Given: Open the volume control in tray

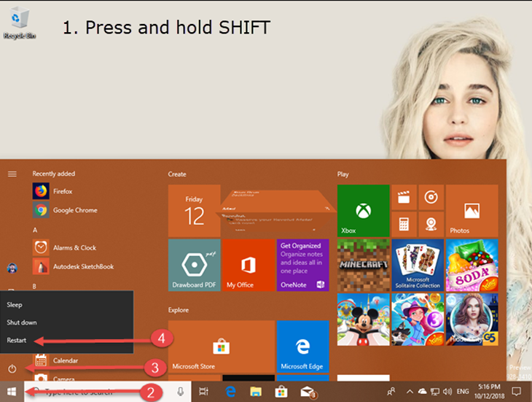Looking at the screenshot, I should 447,392.
